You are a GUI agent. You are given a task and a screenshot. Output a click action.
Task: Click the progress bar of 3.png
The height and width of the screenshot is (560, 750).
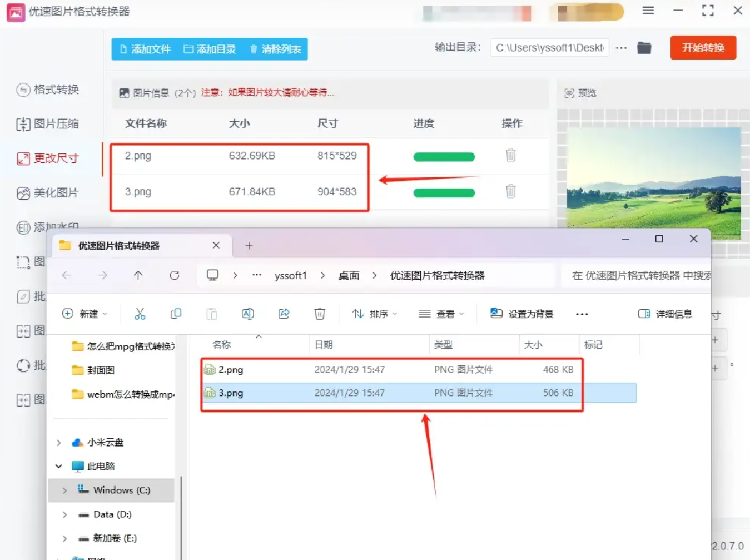click(444, 193)
